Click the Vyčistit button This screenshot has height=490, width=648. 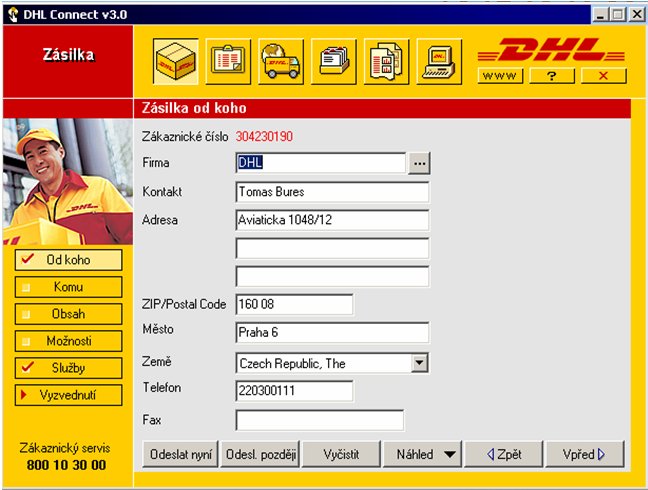(341, 454)
